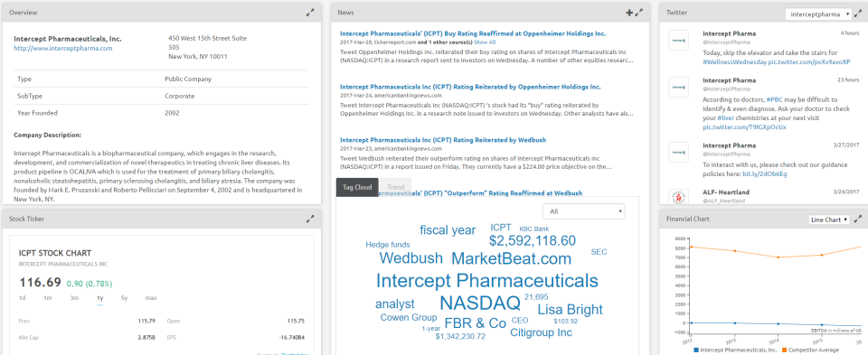Switch to the Trend tab
Image resolution: width=868 pixels, height=355 pixels.
pos(395,187)
